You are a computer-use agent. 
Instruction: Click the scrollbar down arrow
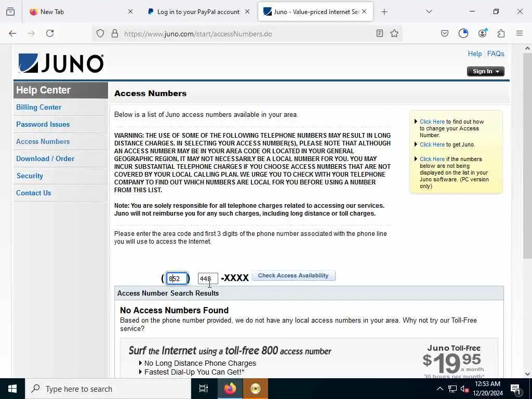pyautogui.click(x=527, y=374)
